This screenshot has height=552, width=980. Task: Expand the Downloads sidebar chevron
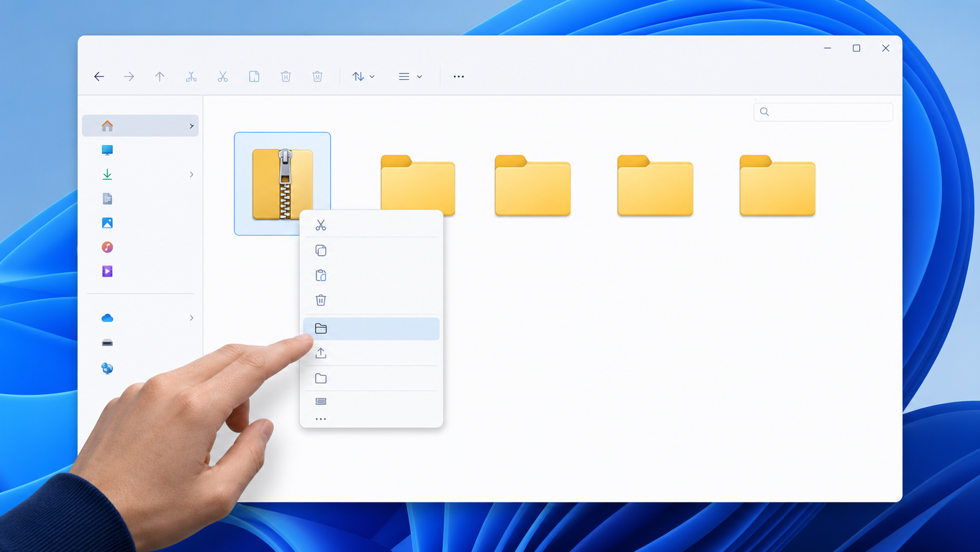[191, 174]
